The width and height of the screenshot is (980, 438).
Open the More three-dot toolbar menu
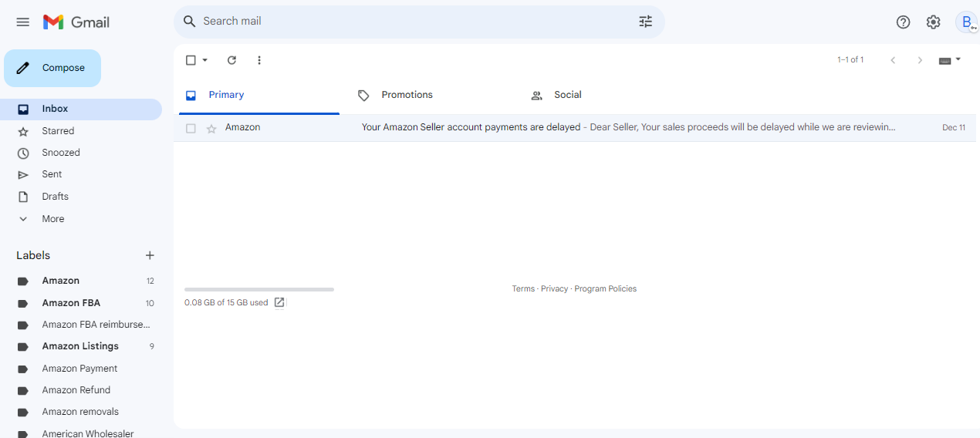pos(259,60)
